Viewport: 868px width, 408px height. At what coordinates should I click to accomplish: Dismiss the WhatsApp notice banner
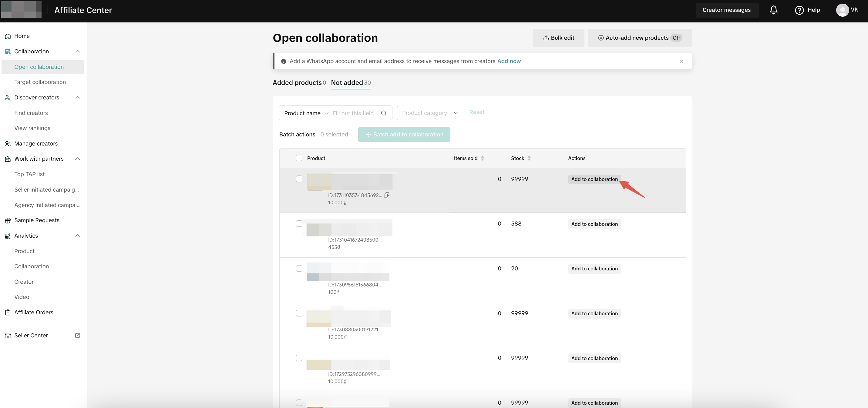pos(681,61)
